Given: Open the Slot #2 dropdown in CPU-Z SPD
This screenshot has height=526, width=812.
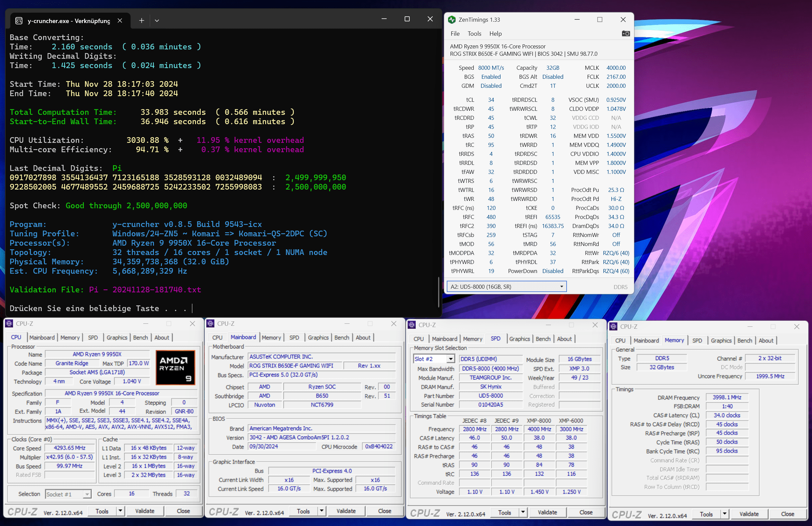Looking at the screenshot, I should pos(434,359).
